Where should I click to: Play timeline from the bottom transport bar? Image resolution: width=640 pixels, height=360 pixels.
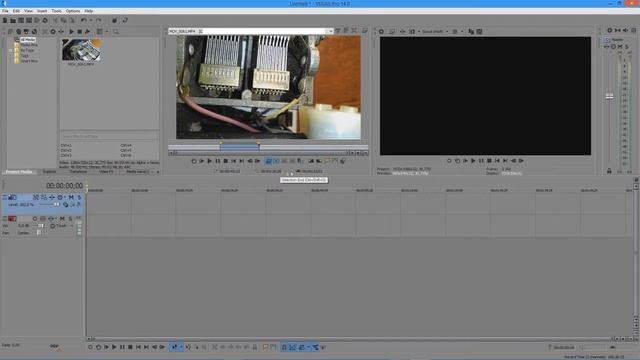coord(114,347)
